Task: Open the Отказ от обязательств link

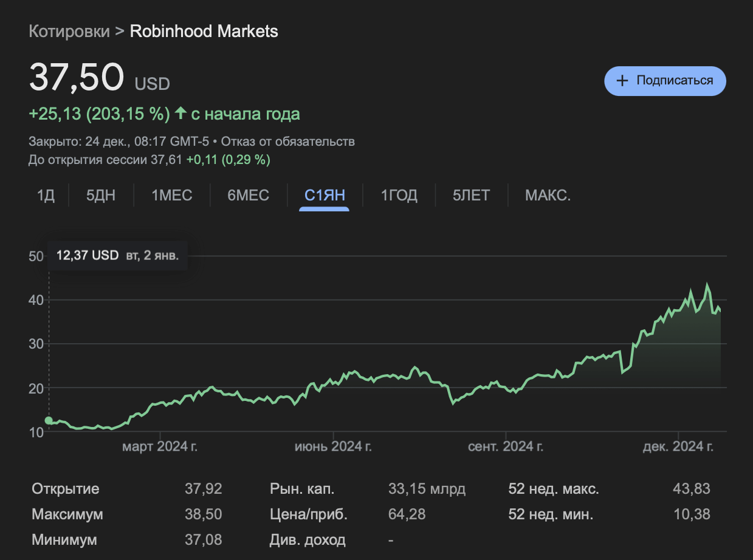Action: (288, 142)
